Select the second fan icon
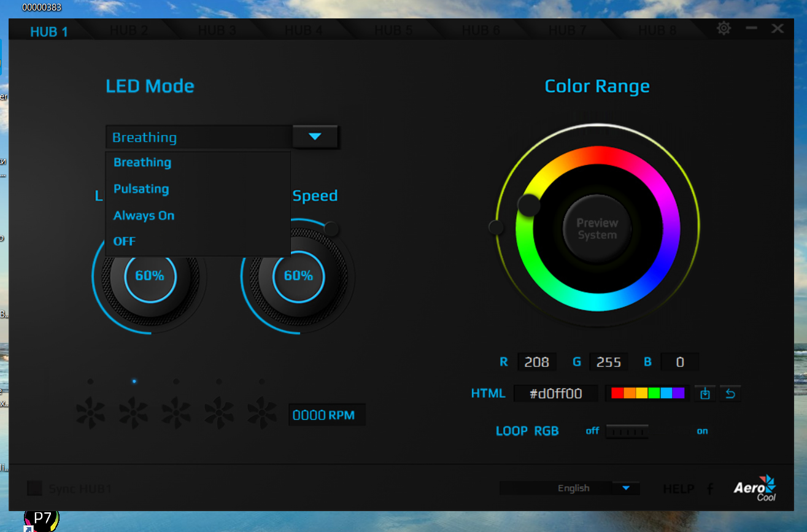The width and height of the screenshot is (807, 532). 133,412
